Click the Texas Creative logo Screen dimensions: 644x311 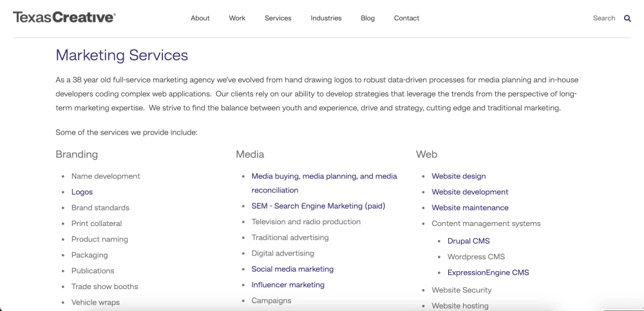click(x=64, y=17)
